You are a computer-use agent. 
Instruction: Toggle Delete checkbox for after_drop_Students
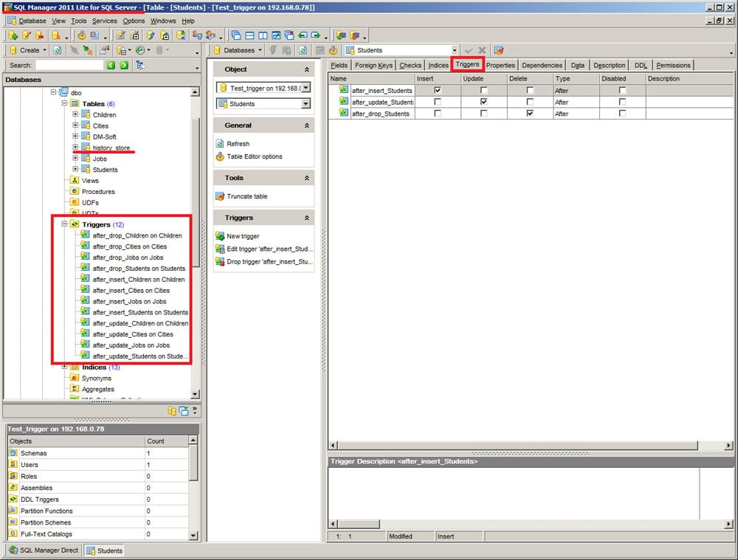click(x=530, y=114)
